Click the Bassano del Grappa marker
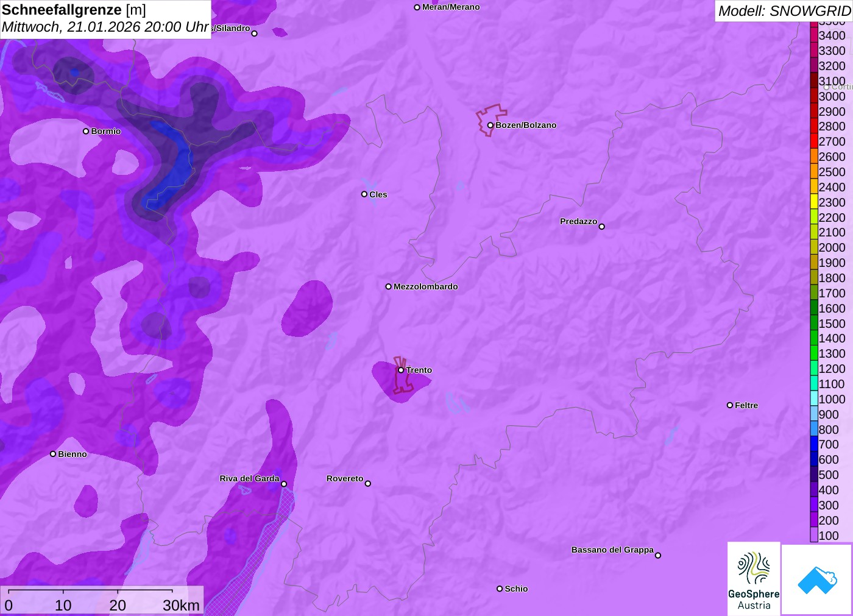This screenshot has width=853, height=616. tap(658, 555)
